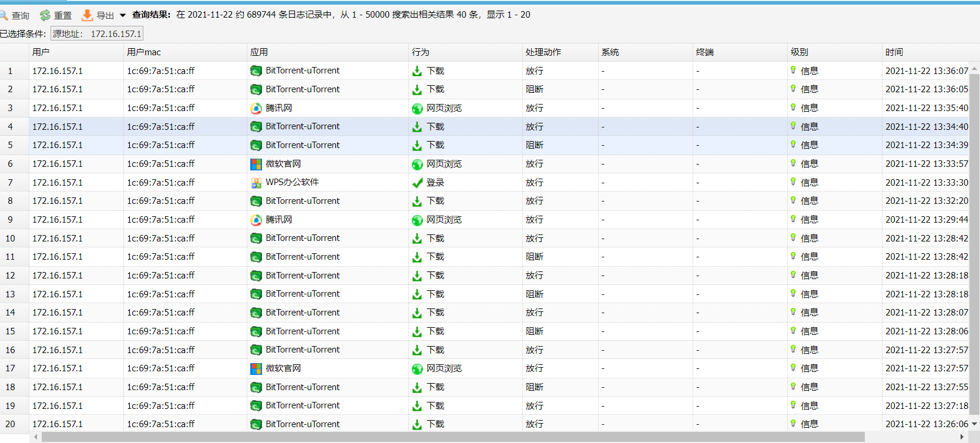Click the horizontal scrollbar left arrow
Screen dimensions: 980x443
pos(36,437)
